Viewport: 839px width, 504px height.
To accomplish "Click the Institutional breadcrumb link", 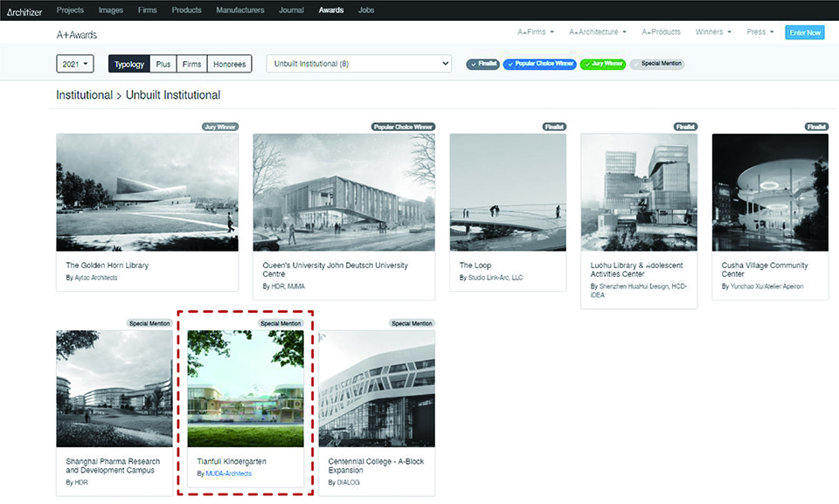I will [x=84, y=94].
